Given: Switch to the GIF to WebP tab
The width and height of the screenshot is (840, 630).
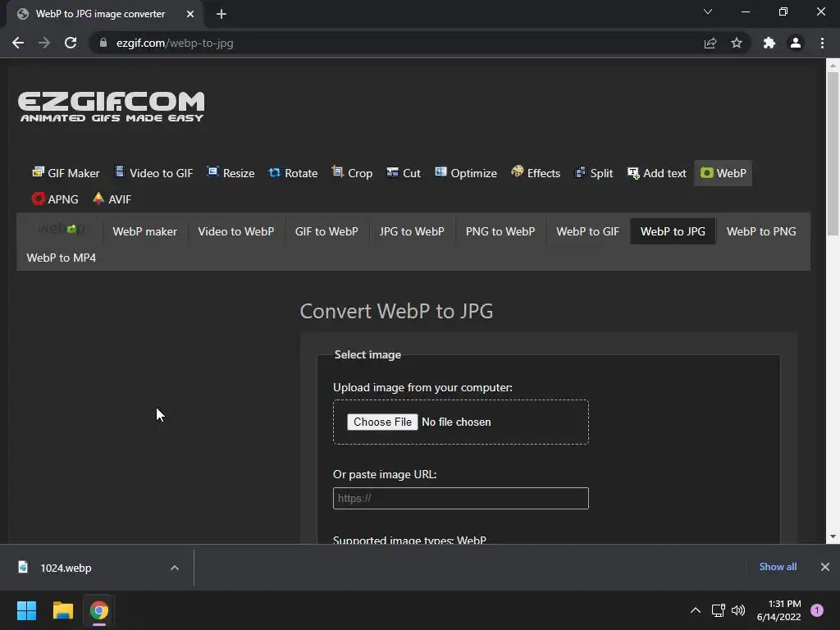Looking at the screenshot, I should coord(326,231).
